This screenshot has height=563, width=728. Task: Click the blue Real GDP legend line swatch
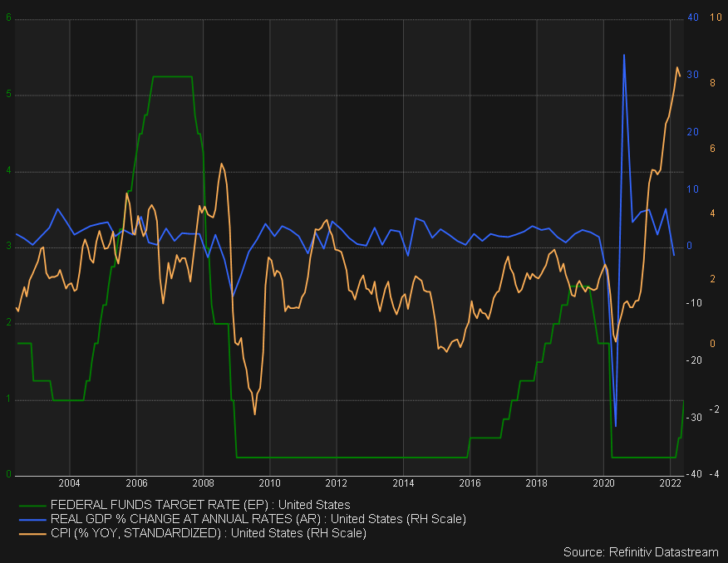click(32, 519)
